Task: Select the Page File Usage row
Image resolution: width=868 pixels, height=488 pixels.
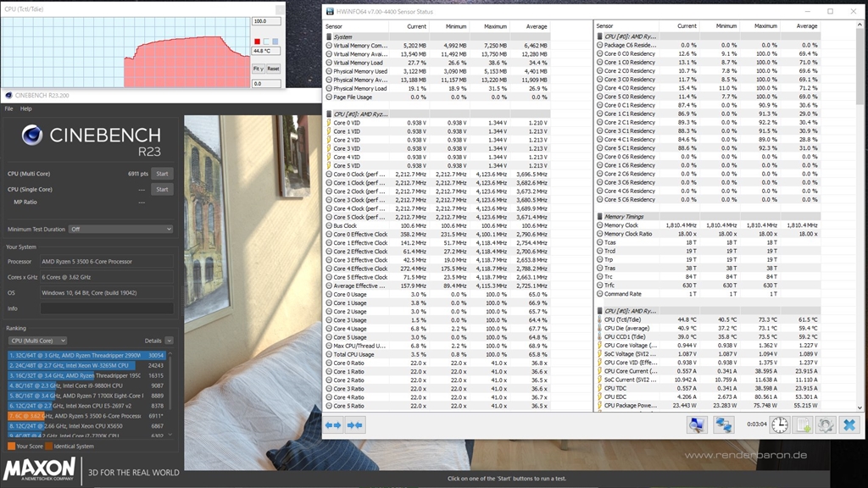Action: point(437,97)
